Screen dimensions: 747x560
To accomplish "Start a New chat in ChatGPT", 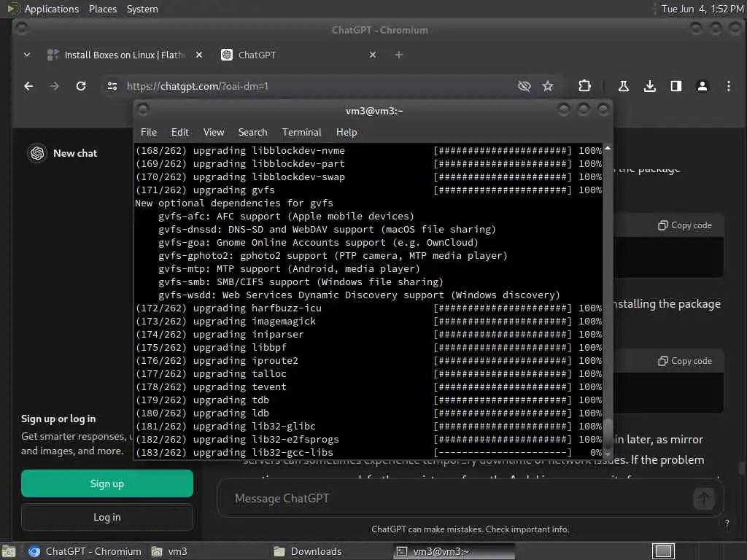I will [x=75, y=153].
